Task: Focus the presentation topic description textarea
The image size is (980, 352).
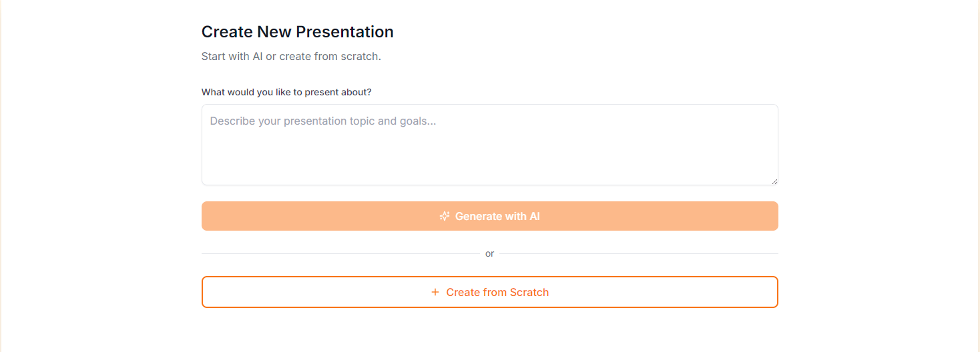Action: point(490,145)
